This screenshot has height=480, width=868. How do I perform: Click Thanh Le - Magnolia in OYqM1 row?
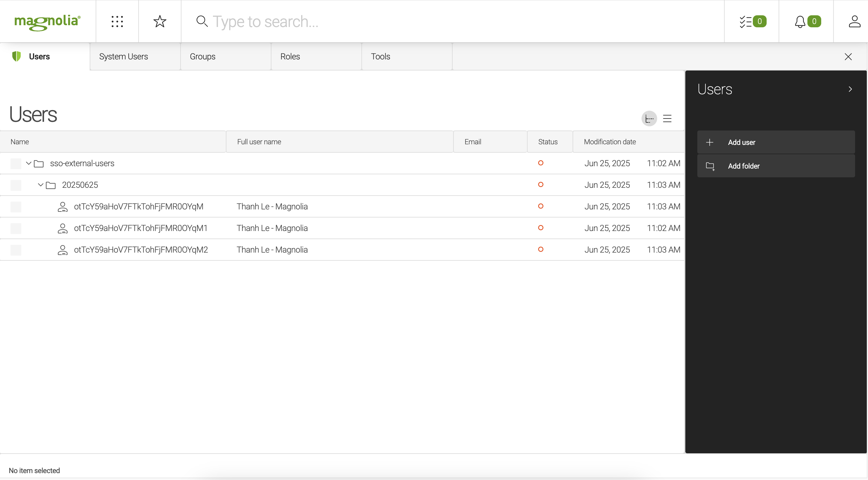point(272,228)
